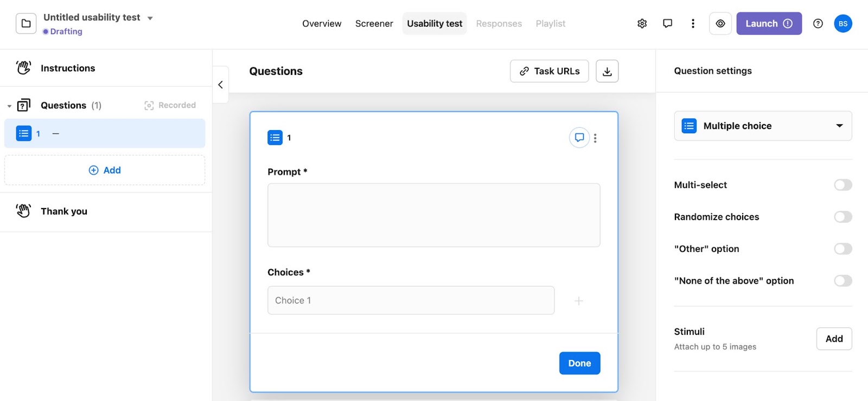The height and width of the screenshot is (401, 868).
Task: Toggle "None of the above" option
Action: pos(843,281)
